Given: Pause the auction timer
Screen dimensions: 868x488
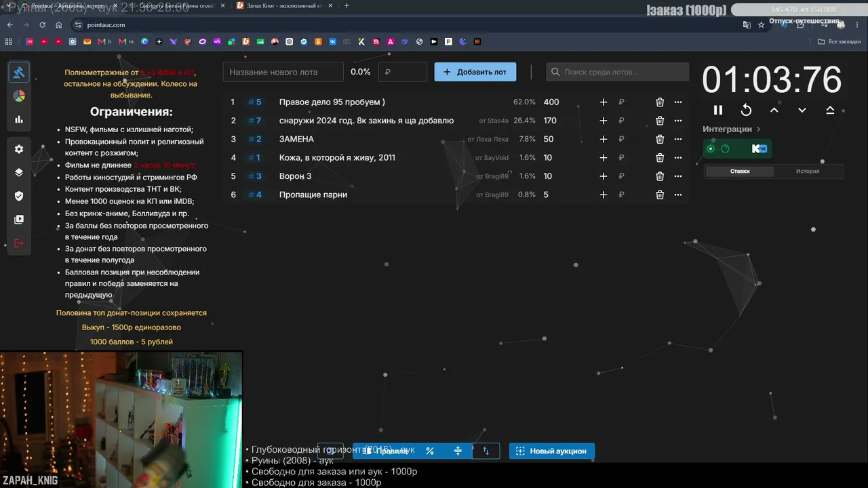Looking at the screenshot, I should (x=718, y=110).
